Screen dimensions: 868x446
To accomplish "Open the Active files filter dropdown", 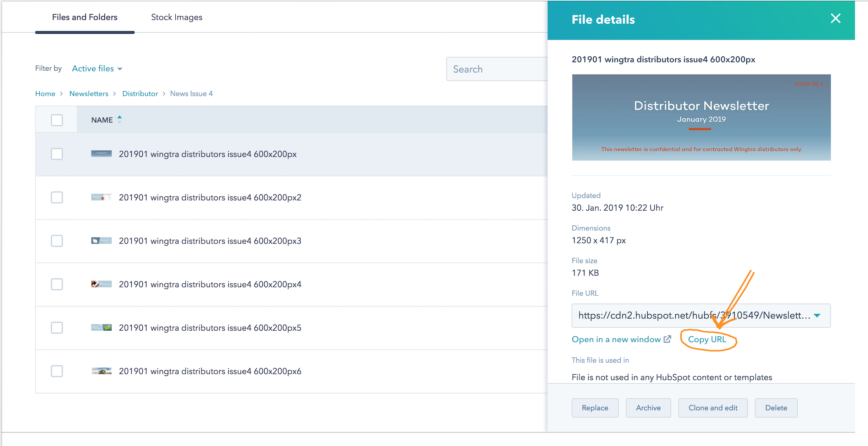I will point(97,69).
